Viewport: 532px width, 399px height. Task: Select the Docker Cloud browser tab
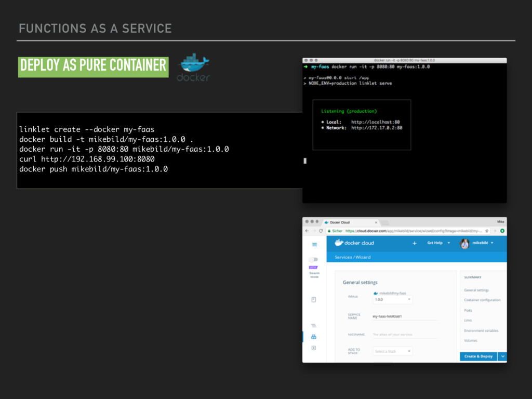point(351,222)
